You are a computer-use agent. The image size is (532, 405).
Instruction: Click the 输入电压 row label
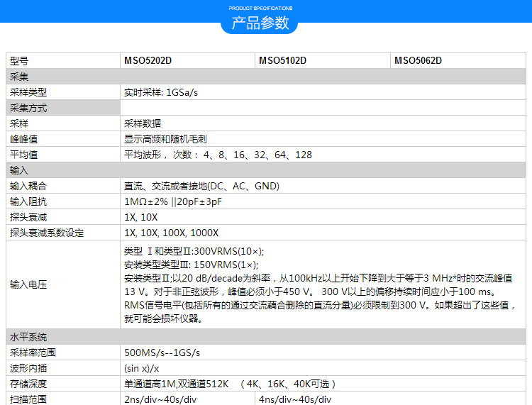tap(28, 284)
